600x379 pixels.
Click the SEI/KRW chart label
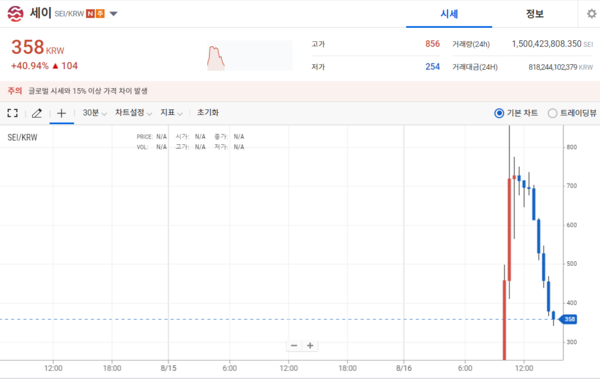pyautogui.click(x=22, y=137)
